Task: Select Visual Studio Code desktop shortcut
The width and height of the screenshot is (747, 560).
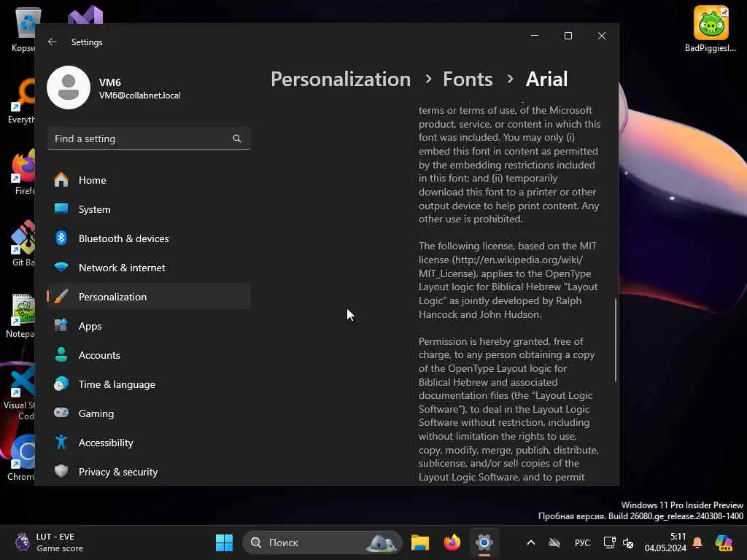Action: pyautogui.click(x=19, y=392)
